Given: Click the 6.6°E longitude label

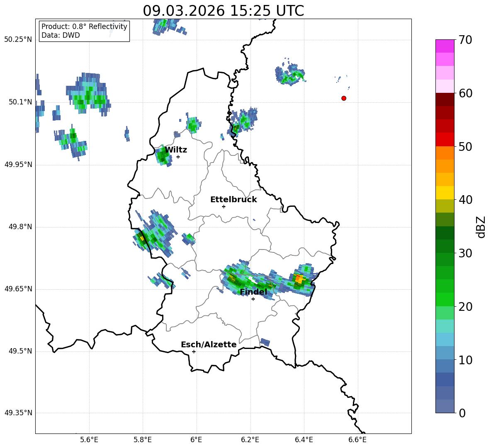Looking at the screenshot, I should [x=357, y=440].
